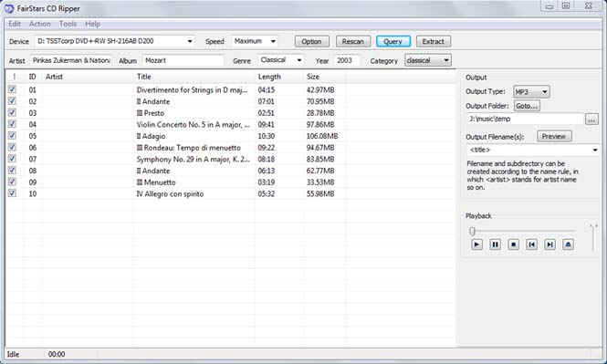This screenshot has width=607, height=364.
Task: Select track title Divertimento for Strings in D maj...
Action: (192, 89)
